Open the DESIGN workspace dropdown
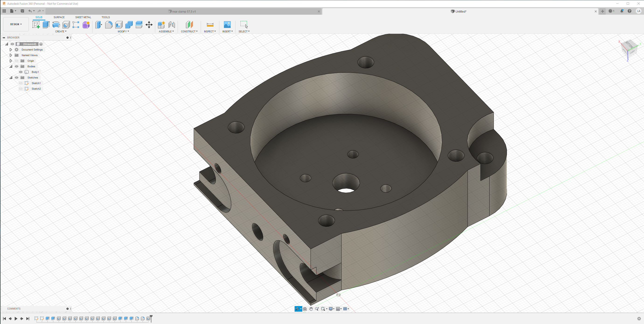Image resolution: width=644 pixels, height=324 pixels. [x=16, y=24]
